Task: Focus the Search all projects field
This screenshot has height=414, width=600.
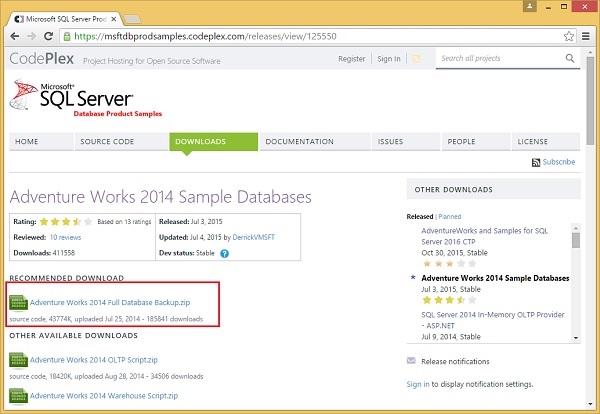Action: 501,58
